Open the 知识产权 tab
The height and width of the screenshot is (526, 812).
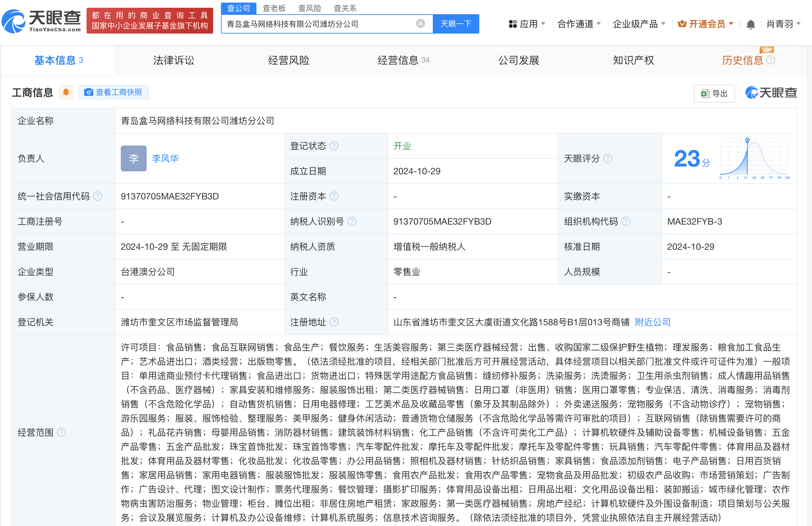tap(634, 60)
